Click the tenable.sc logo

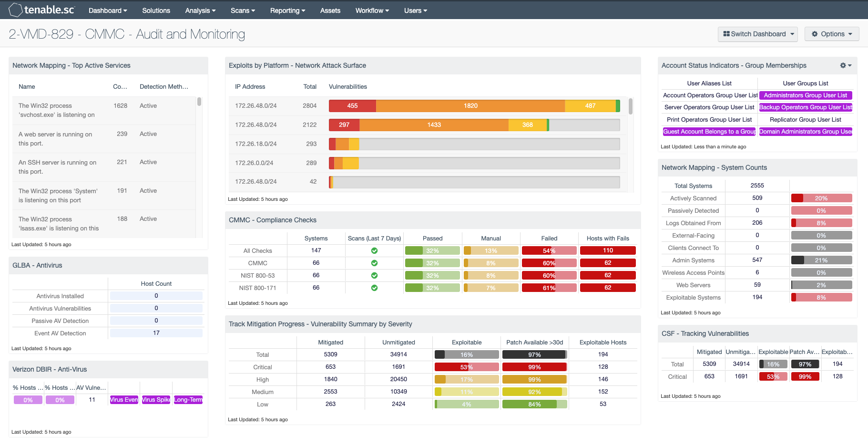point(42,10)
